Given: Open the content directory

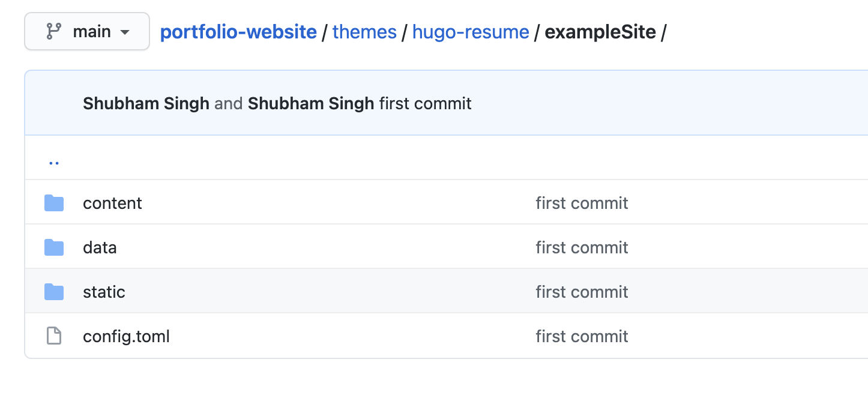Looking at the screenshot, I should pyautogui.click(x=112, y=203).
